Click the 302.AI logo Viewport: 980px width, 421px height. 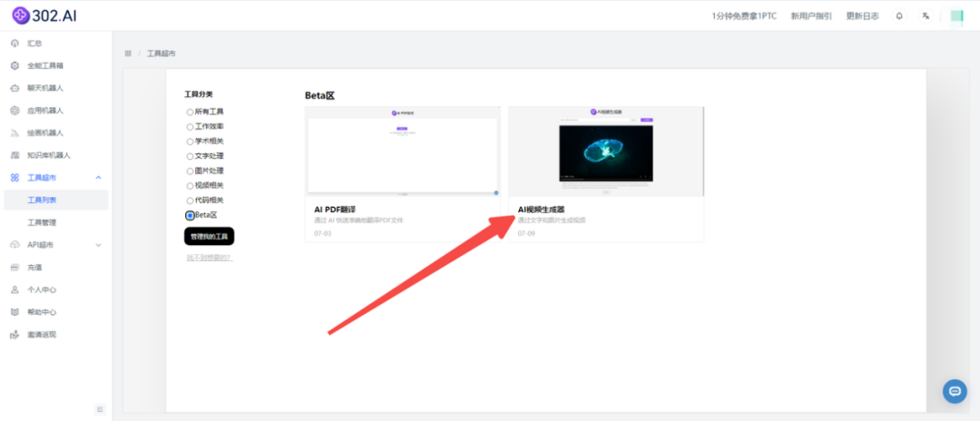[x=44, y=15]
